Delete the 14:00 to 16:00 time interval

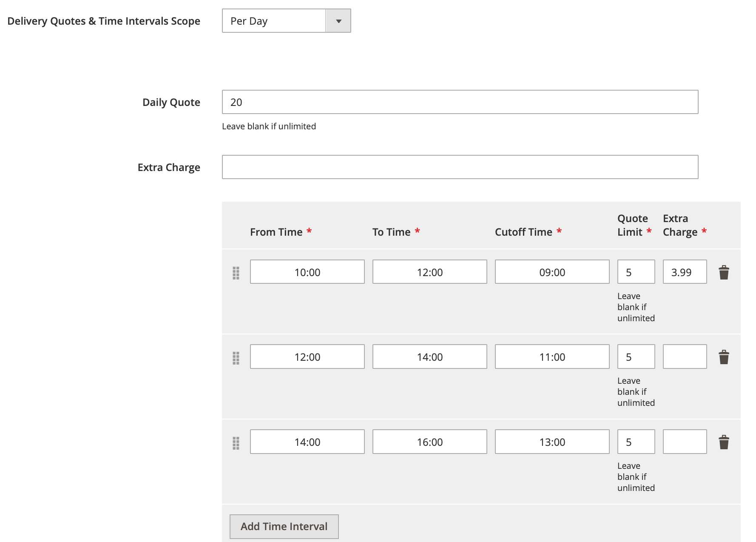pyautogui.click(x=724, y=442)
